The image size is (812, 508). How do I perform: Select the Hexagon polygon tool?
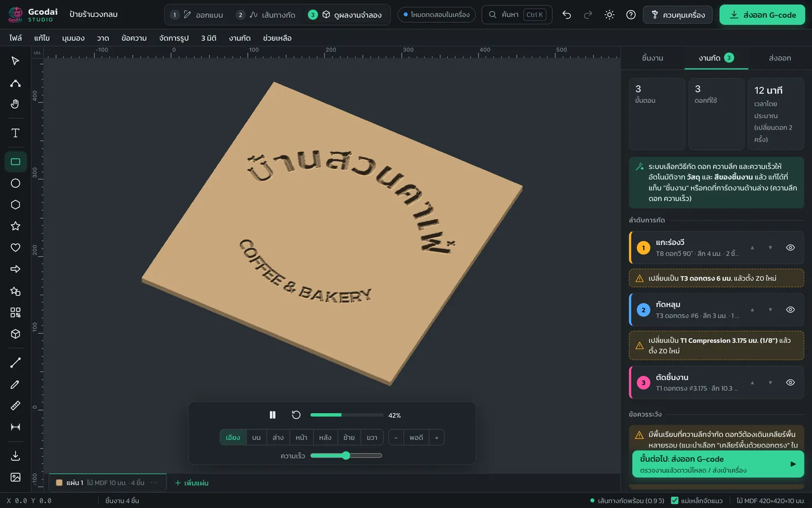click(x=15, y=205)
